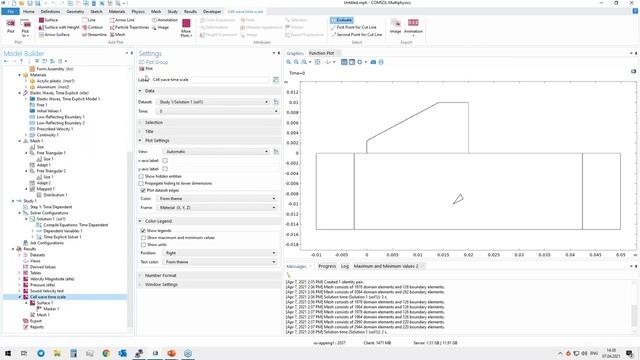This screenshot has width=640, height=360.
Task: Expand the Window Settings section
Action: 209,284
